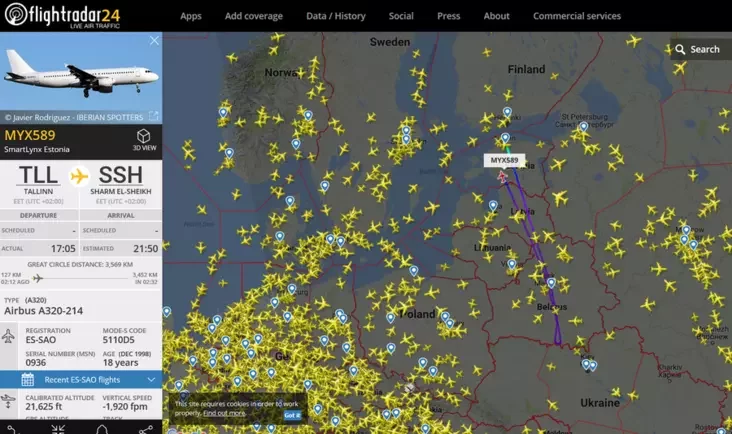Click the Got it cookie button
Screen dimensions: 732x434
(x=292, y=415)
